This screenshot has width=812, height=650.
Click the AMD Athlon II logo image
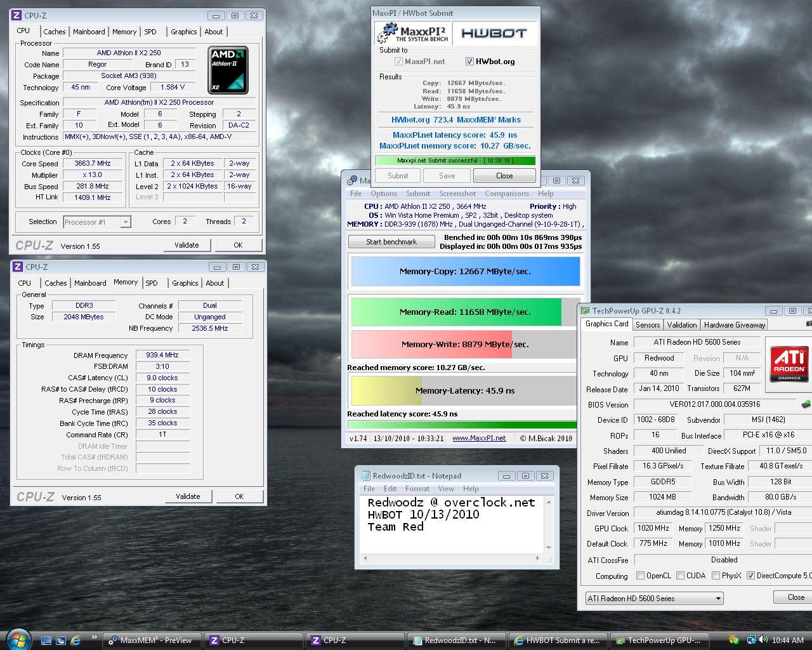click(x=228, y=70)
